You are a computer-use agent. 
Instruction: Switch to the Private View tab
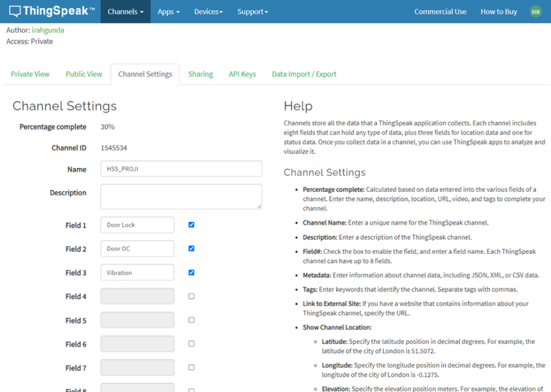click(30, 74)
